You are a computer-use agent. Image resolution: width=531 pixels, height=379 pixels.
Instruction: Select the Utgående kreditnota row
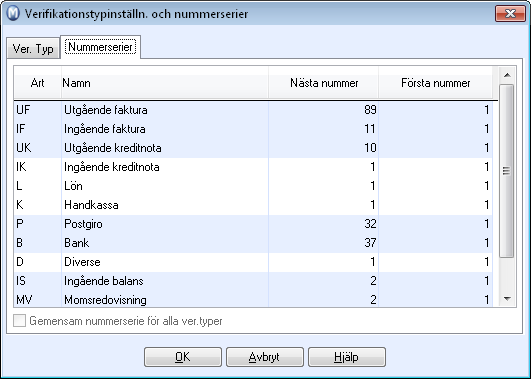coord(253,148)
